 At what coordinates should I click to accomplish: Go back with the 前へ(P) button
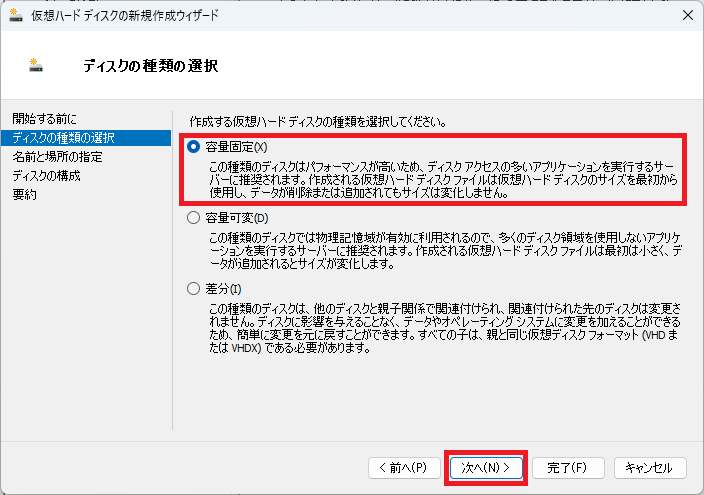(404, 468)
